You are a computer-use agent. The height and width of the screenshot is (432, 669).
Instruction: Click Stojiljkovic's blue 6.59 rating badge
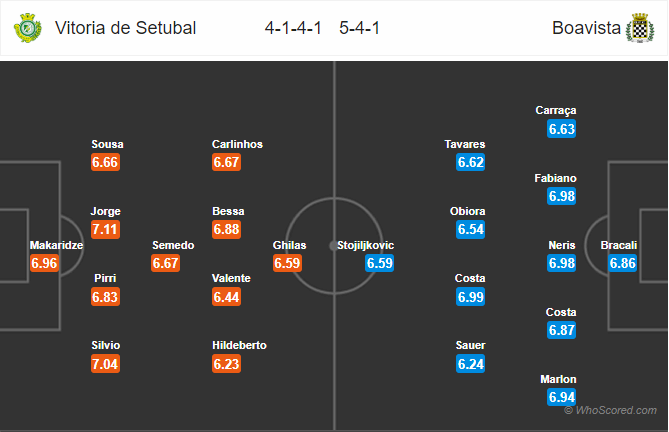(x=380, y=263)
